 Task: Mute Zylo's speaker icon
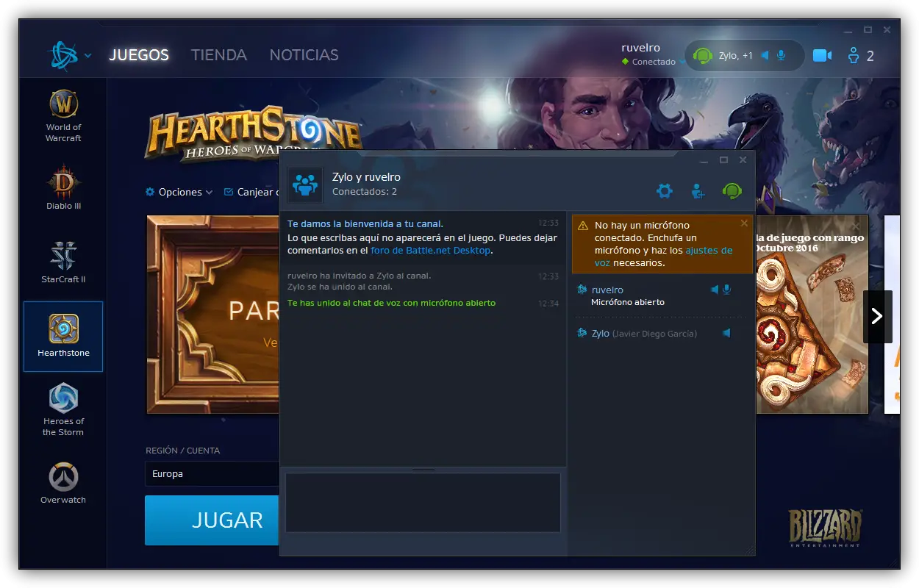pos(726,333)
